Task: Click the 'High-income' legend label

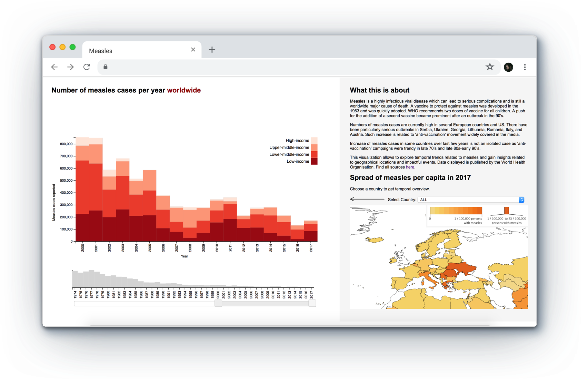Action: [x=297, y=141]
